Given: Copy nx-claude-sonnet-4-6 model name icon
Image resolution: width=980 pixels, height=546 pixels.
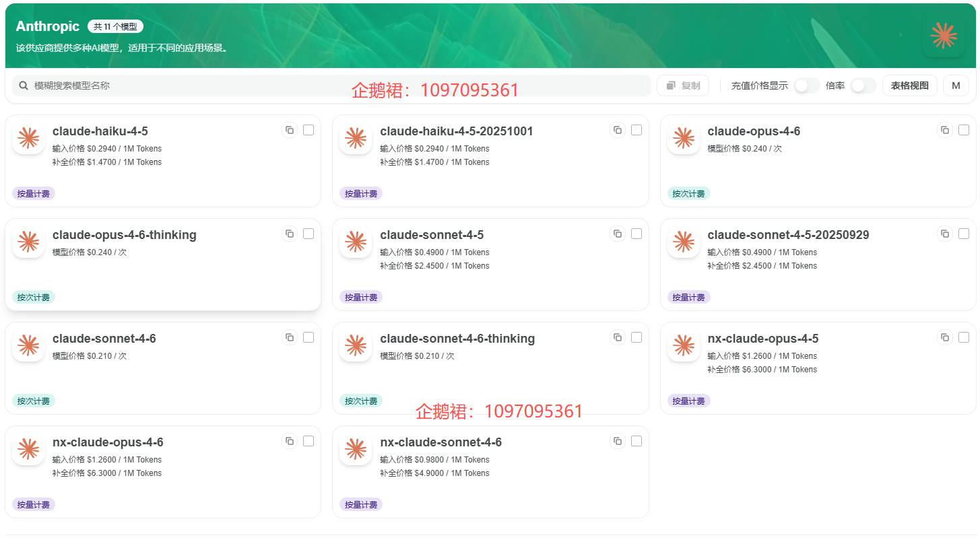Looking at the screenshot, I should pyautogui.click(x=618, y=441).
